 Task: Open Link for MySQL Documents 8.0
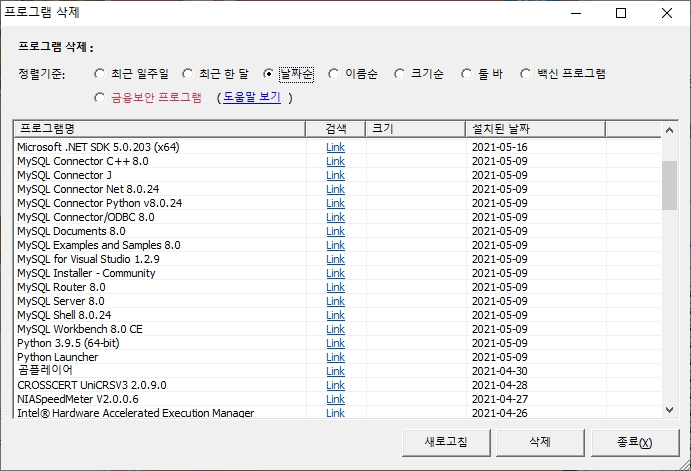[x=335, y=231]
